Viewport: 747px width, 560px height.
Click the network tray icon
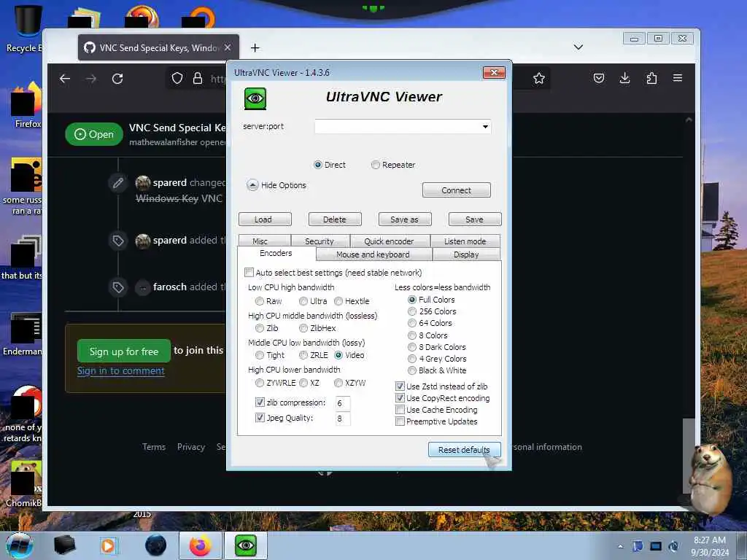click(656, 546)
